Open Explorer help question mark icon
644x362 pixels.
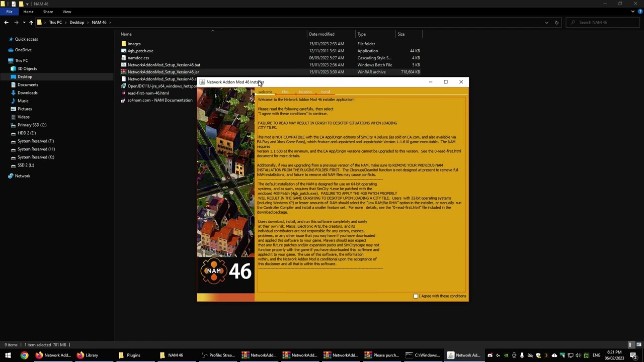pyautogui.click(x=639, y=12)
